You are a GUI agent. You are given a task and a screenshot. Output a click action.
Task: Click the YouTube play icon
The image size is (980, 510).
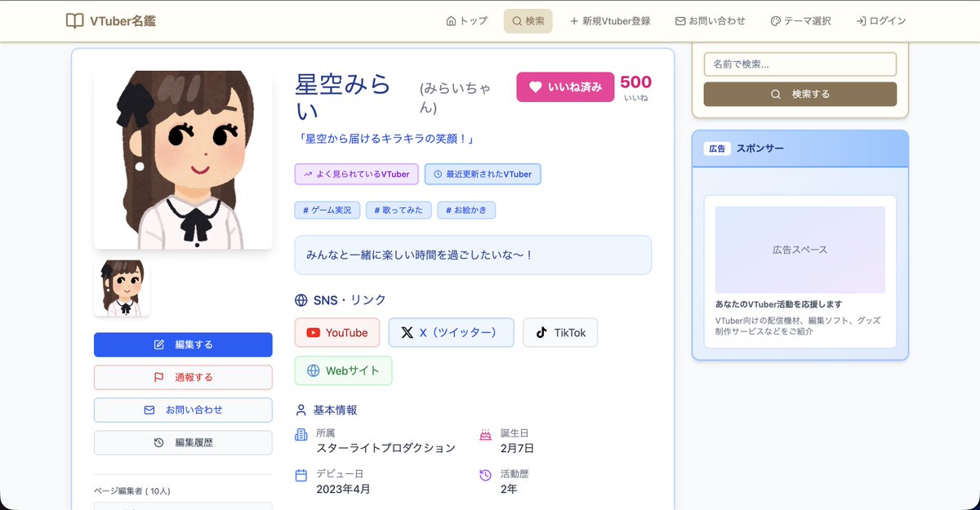(x=313, y=333)
